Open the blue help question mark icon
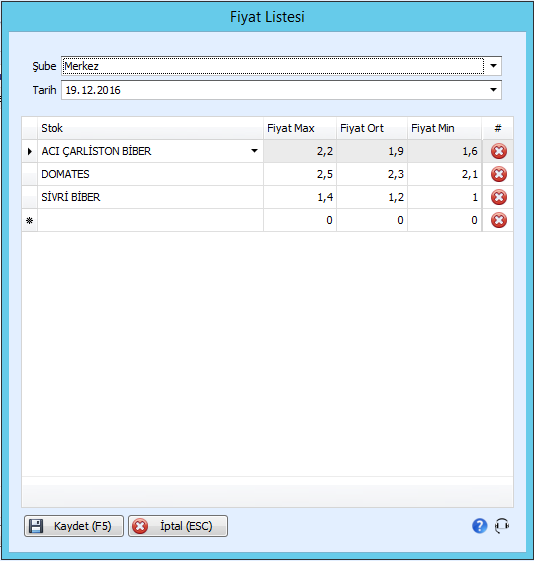The width and height of the screenshot is (534, 561). (x=479, y=526)
